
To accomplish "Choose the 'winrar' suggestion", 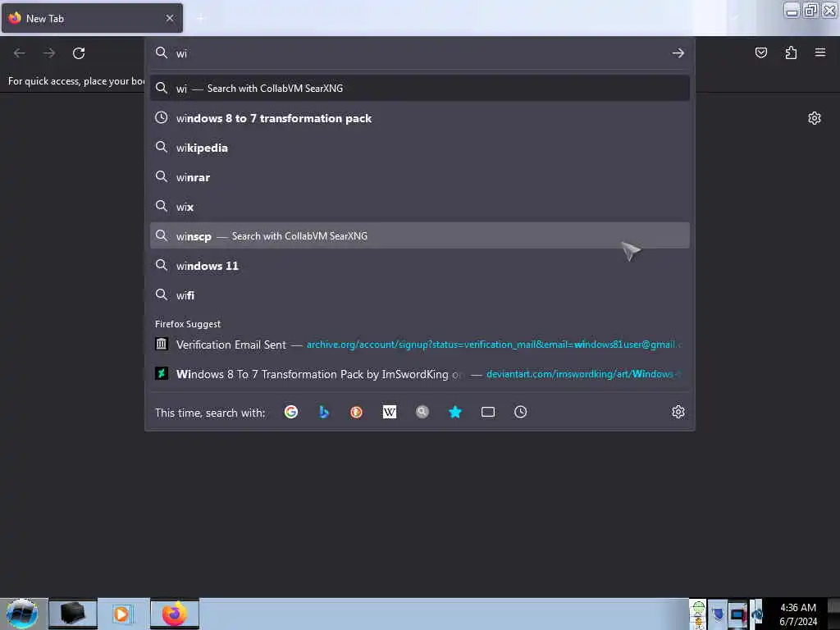I will click(419, 177).
